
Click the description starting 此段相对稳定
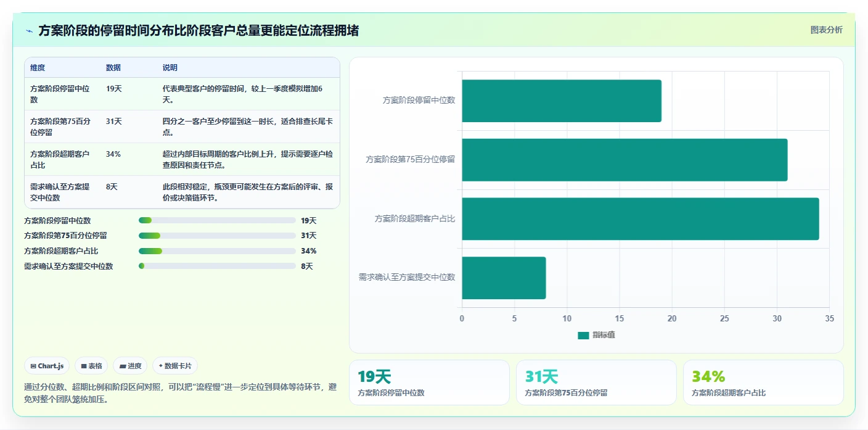[248, 192]
